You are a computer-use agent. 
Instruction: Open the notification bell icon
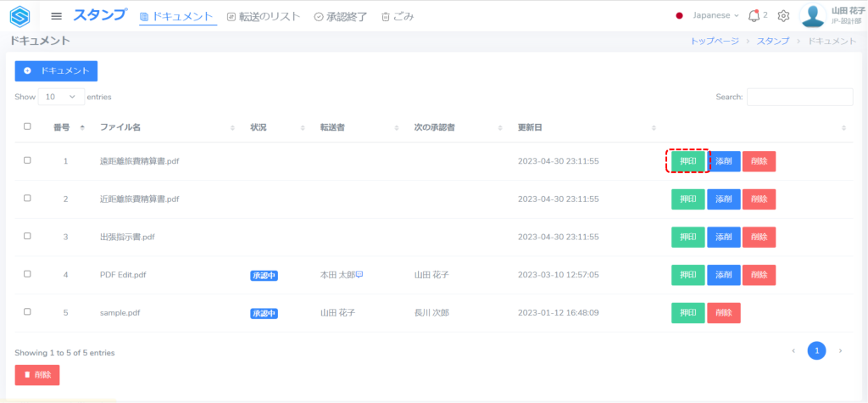tap(754, 15)
